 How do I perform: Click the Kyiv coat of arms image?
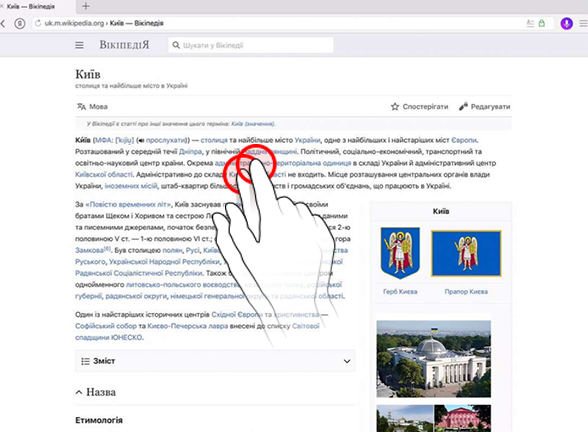click(400, 253)
